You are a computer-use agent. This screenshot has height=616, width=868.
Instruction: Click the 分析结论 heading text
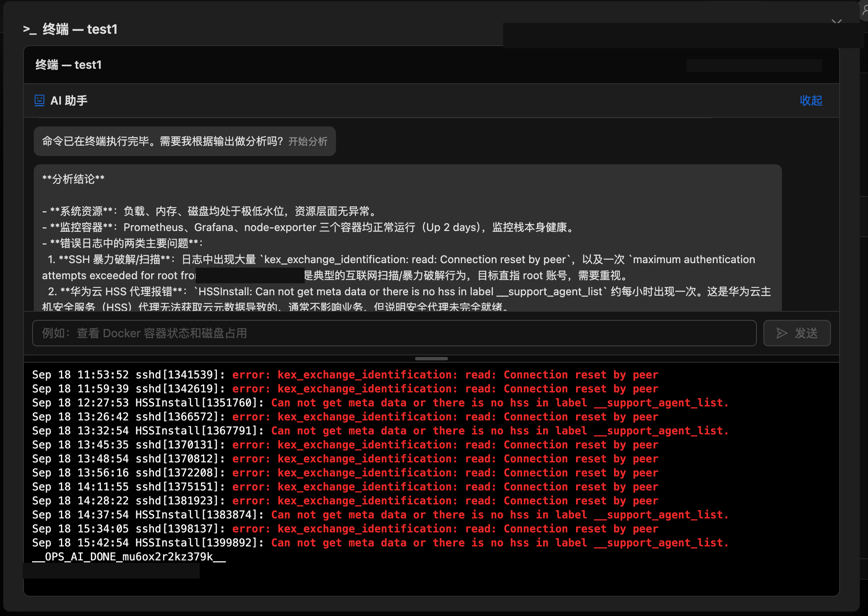click(x=73, y=179)
